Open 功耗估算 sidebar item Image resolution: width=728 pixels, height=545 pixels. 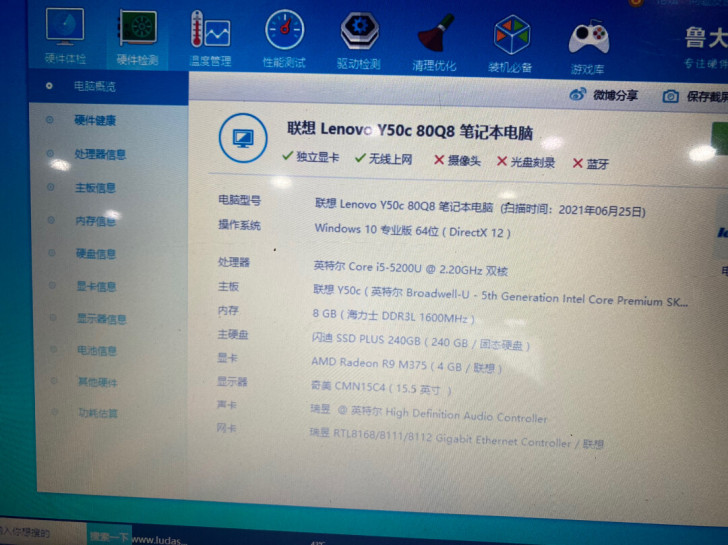click(x=98, y=413)
